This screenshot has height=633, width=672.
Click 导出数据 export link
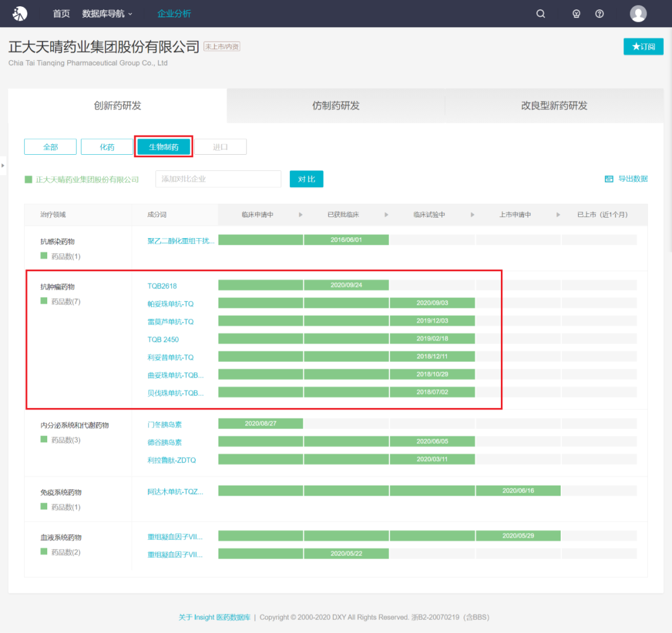(x=633, y=179)
